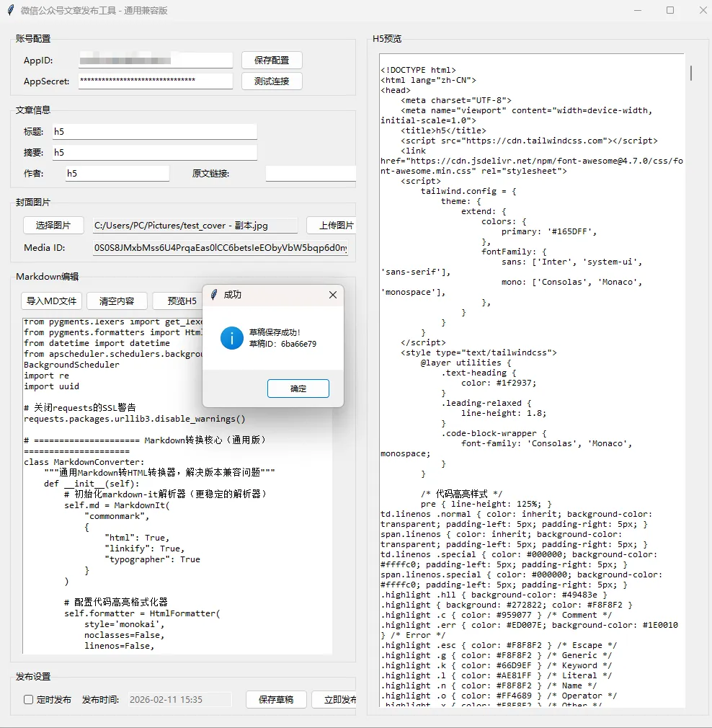Viewport: 712px width, 728px height.
Task: Click '<html lang="zh-CN">' in preview
Action: (428, 80)
